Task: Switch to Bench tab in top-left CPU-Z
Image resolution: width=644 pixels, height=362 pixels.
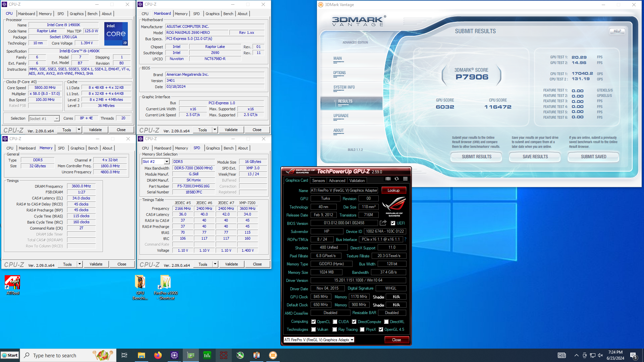Action: pos(93,14)
